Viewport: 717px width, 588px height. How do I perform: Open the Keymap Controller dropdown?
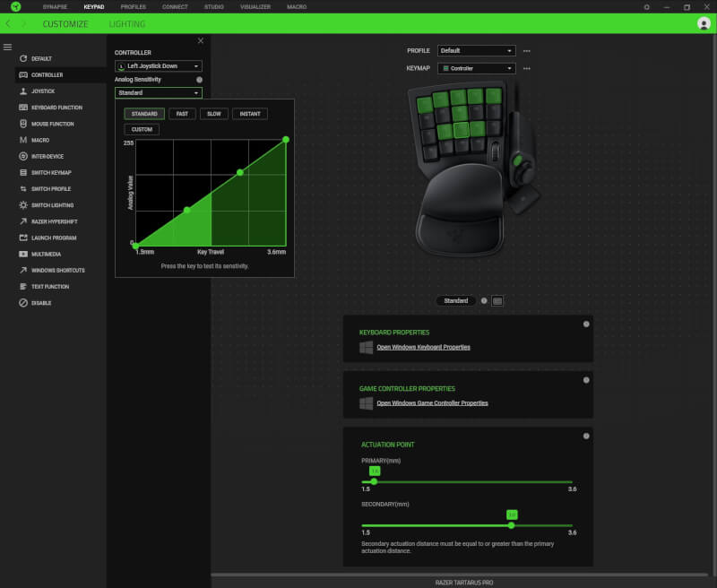(477, 69)
